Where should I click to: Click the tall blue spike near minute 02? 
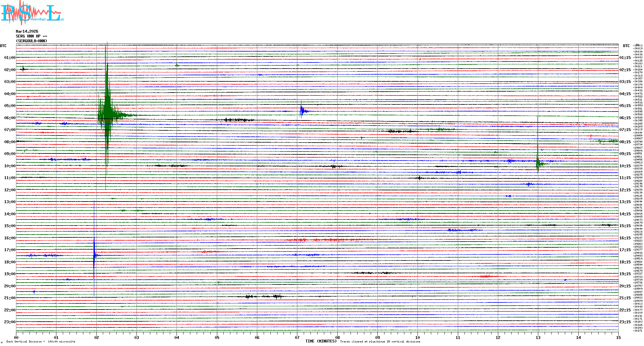point(94,255)
